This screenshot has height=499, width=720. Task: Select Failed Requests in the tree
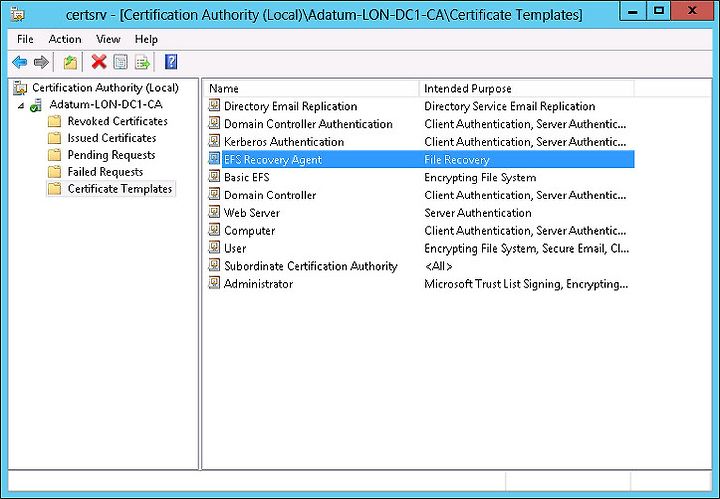(x=105, y=172)
